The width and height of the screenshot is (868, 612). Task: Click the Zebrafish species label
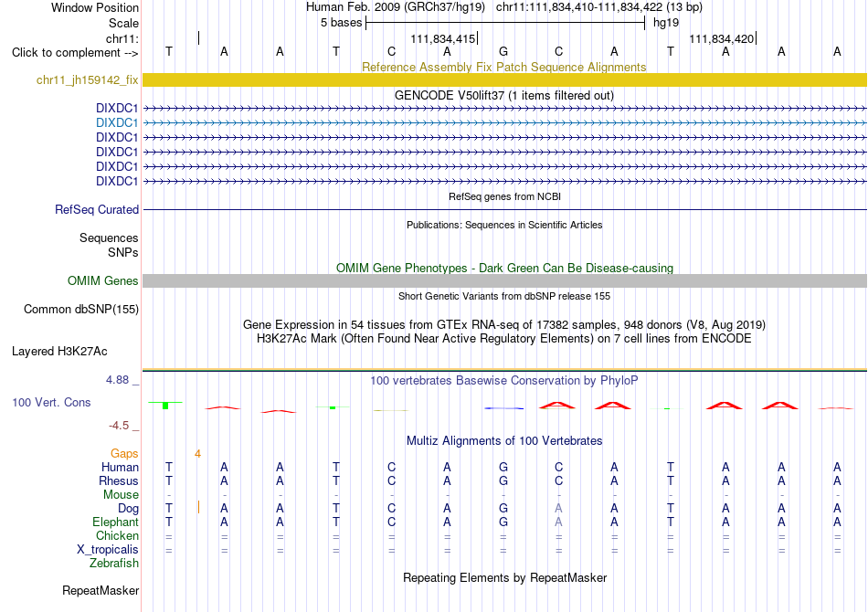pos(114,564)
